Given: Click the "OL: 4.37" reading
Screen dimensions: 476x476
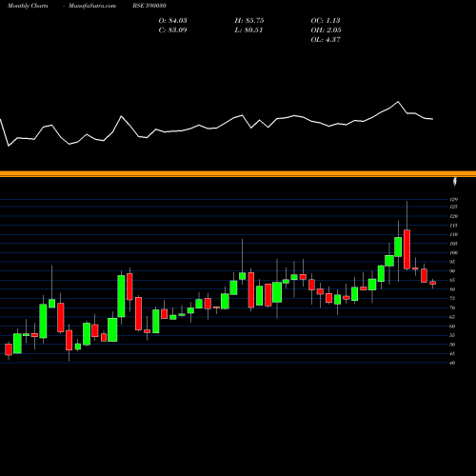Looking at the screenshot, I should pyautogui.click(x=326, y=40).
